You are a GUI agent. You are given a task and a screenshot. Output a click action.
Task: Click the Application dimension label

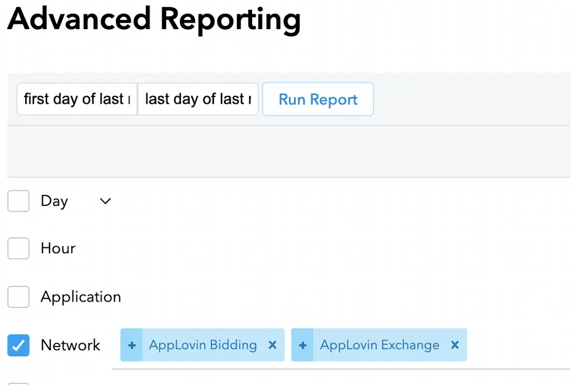81,297
